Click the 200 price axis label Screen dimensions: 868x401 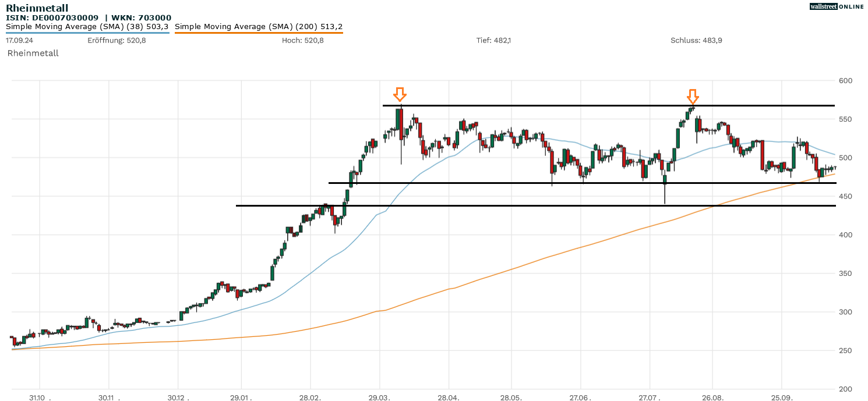pyautogui.click(x=845, y=389)
